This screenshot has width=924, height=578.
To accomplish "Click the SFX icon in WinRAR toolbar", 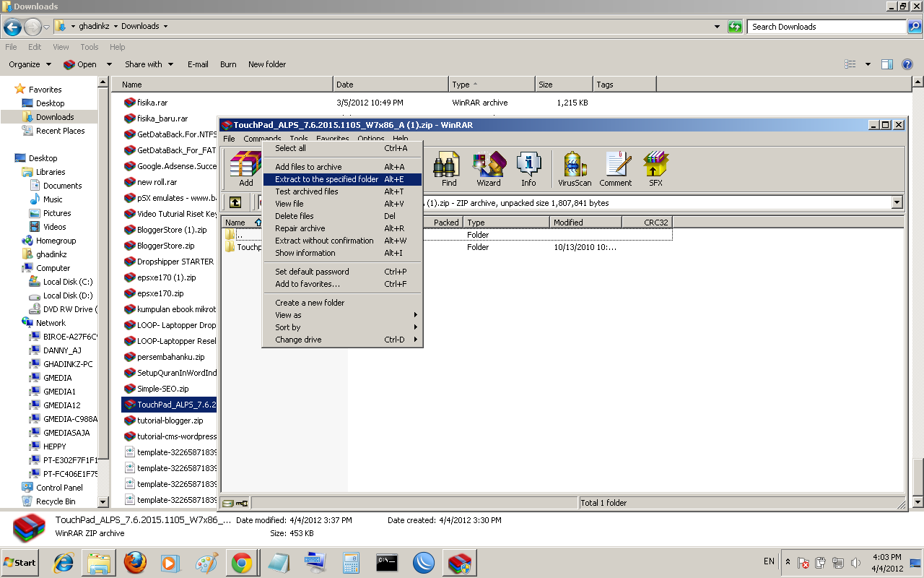I will tap(655, 169).
